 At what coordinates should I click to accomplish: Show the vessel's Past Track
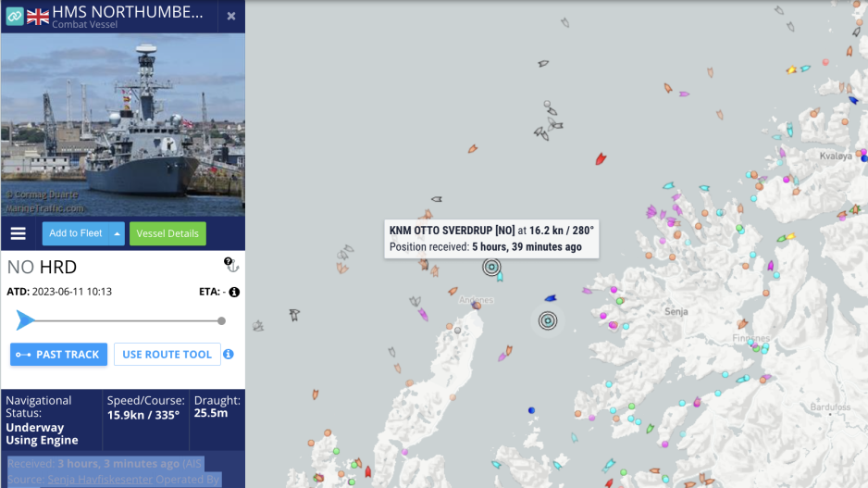(x=58, y=355)
